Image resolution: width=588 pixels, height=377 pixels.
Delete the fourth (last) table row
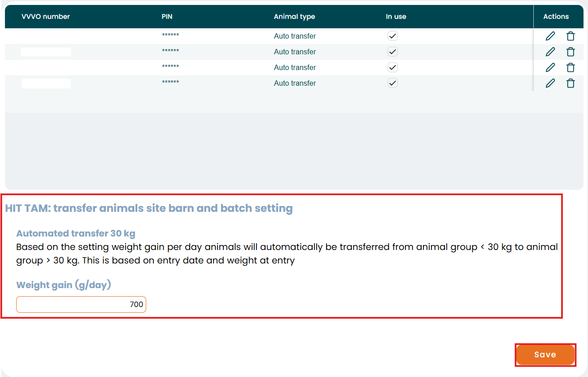[x=571, y=83]
